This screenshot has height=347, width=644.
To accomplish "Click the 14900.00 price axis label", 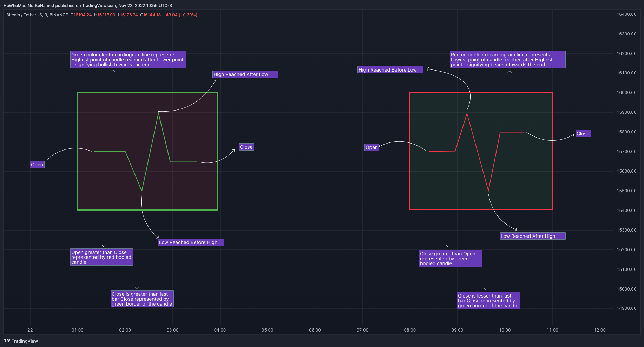I will click(x=627, y=308).
